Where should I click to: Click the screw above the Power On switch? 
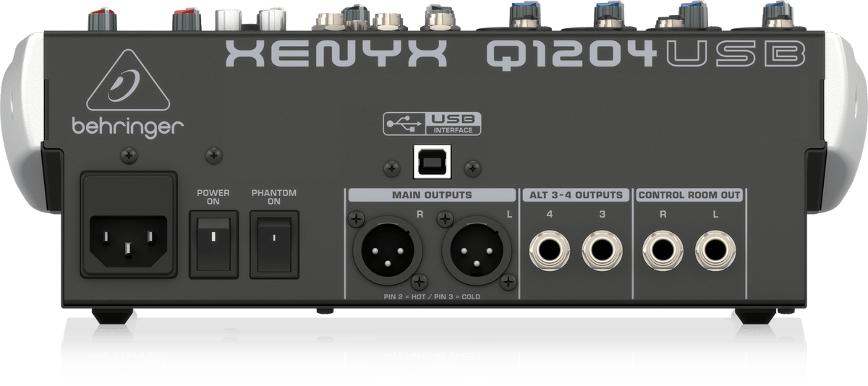(214, 154)
